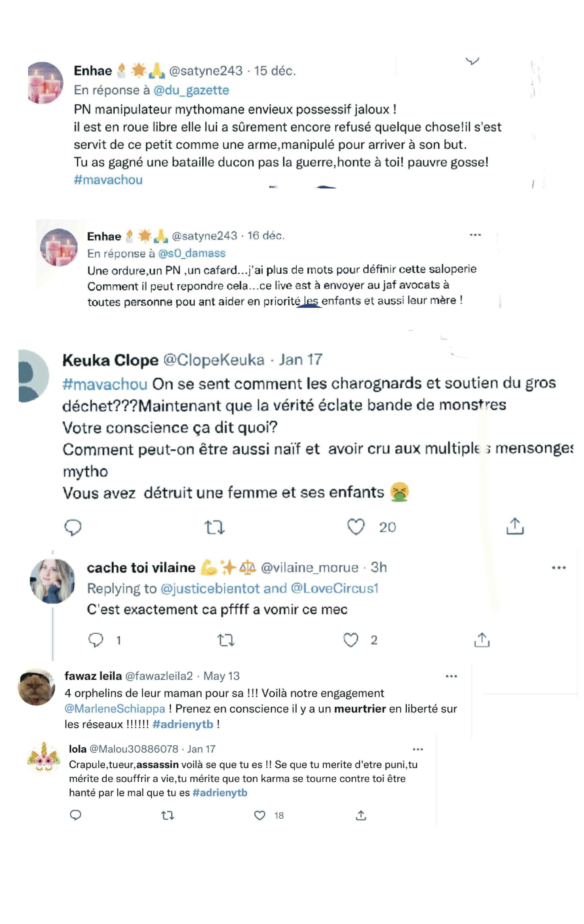Retweet the Keuka Clope tweet
Screen dimensions: 584x924
(214, 527)
